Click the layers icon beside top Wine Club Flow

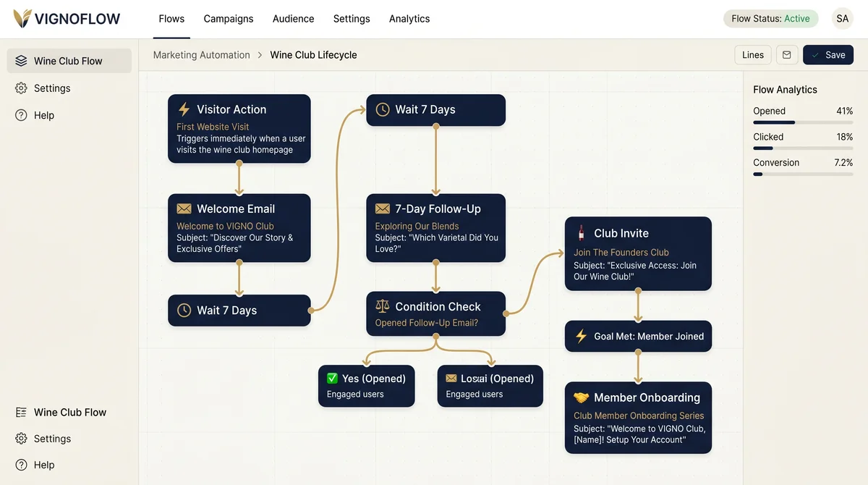point(21,61)
